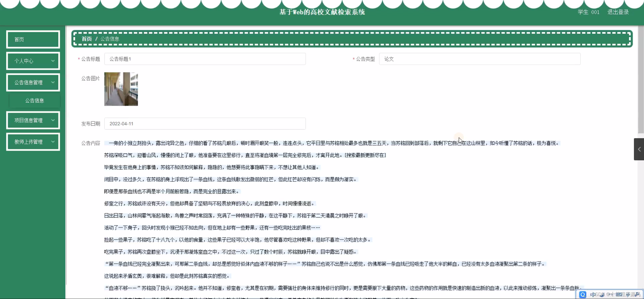Click 公告信息 in the breadcrumb
Screen dimensions: 644x299
pos(110,39)
